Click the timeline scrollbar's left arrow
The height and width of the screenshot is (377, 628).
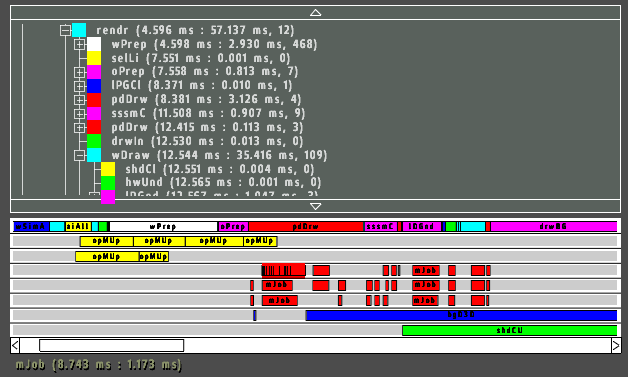[x=15, y=345]
